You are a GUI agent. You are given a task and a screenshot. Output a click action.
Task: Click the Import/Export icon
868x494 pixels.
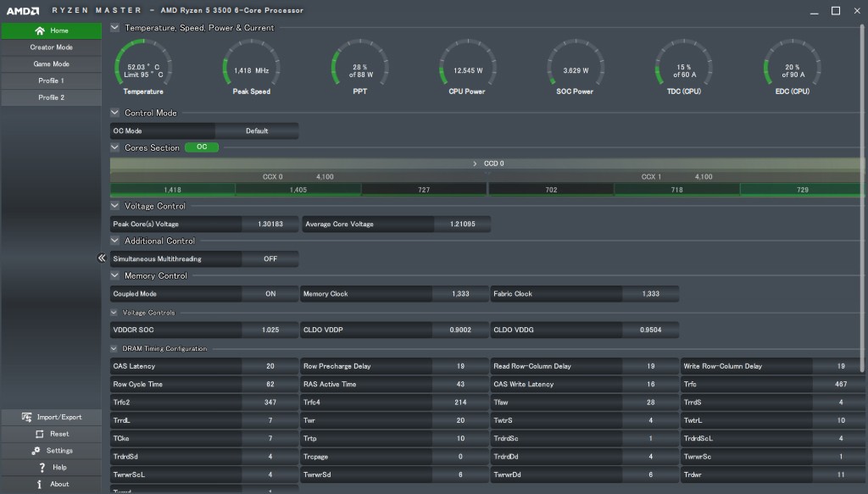27,417
